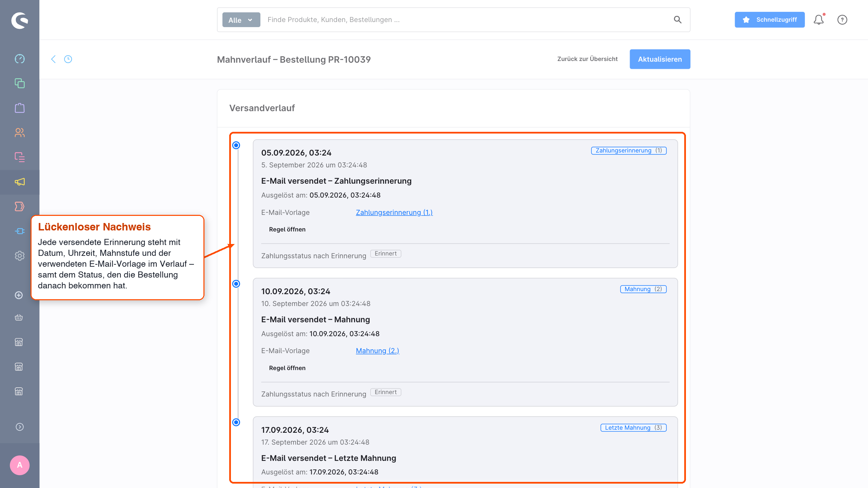Click the 'Letzte Mahnung (3)' badge

tap(633, 428)
